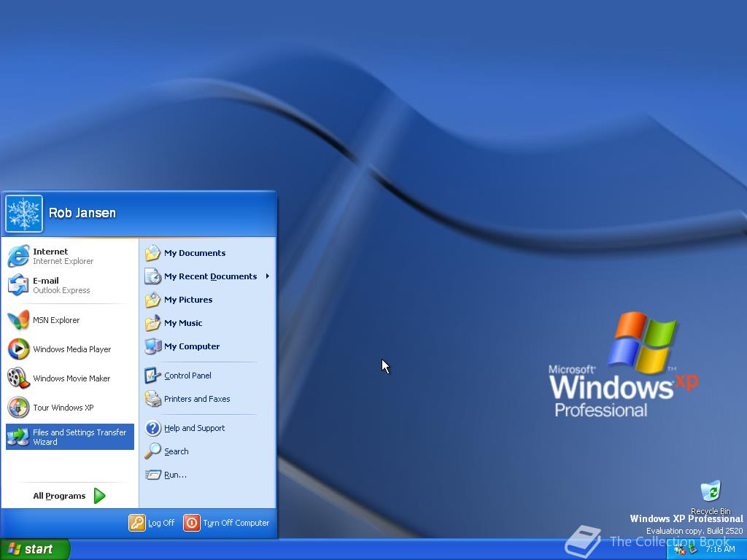
Task: Expand All Programs with the green arrow
Action: pos(99,496)
